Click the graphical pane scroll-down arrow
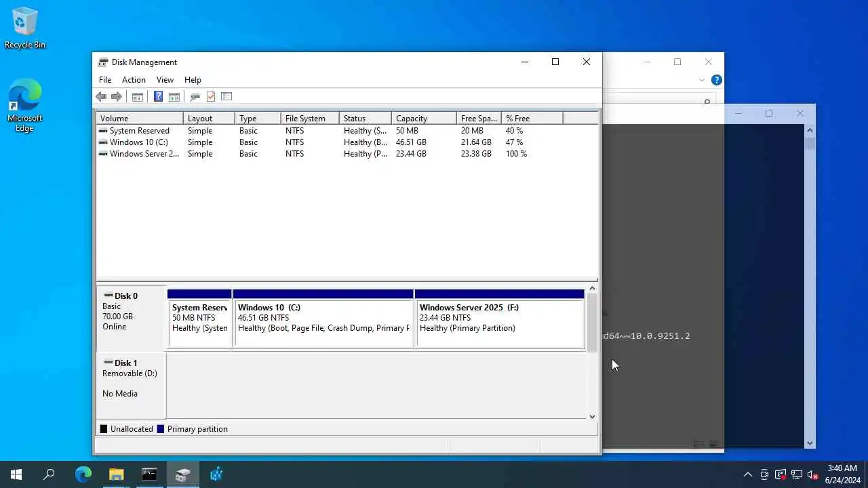 click(x=592, y=417)
